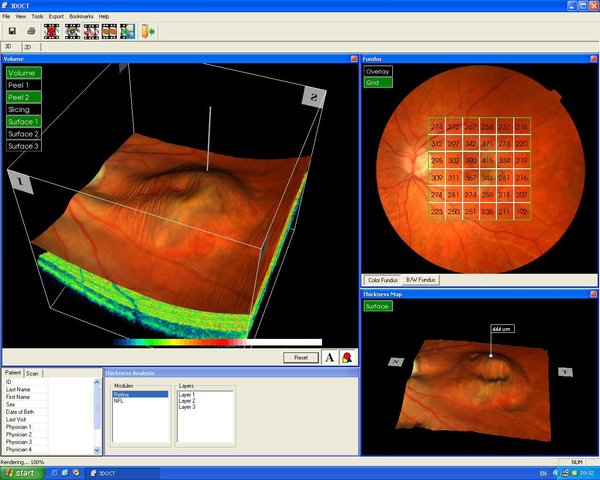This screenshot has width=600, height=480.
Task: Close the Volume panel
Action: 354,59
